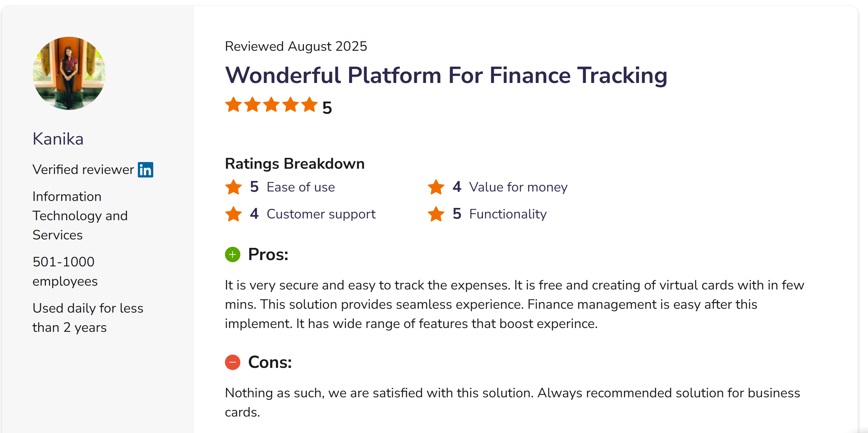The image size is (868, 433).
Task: Click the Ease of use star icon
Action: pyautogui.click(x=233, y=187)
